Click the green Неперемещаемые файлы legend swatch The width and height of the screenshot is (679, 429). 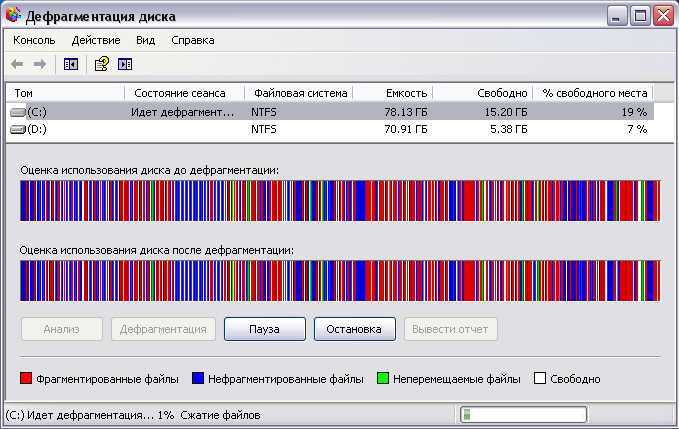click(x=383, y=378)
